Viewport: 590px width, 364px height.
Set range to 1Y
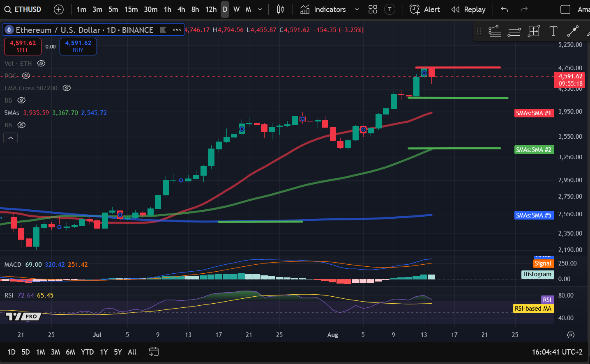(104, 352)
